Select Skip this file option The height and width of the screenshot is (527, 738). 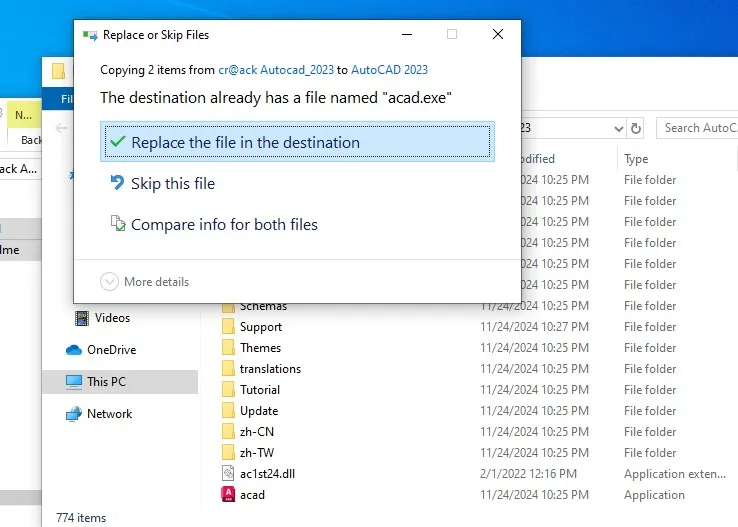tap(172, 184)
